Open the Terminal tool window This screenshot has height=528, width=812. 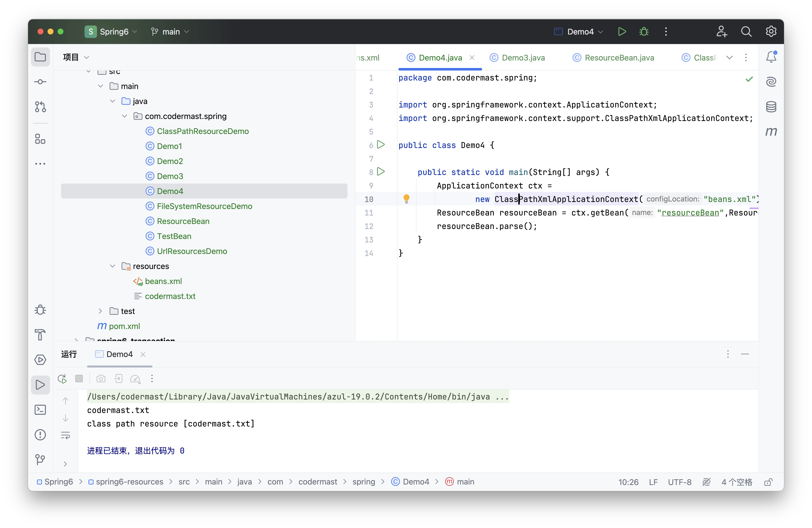[40, 410]
